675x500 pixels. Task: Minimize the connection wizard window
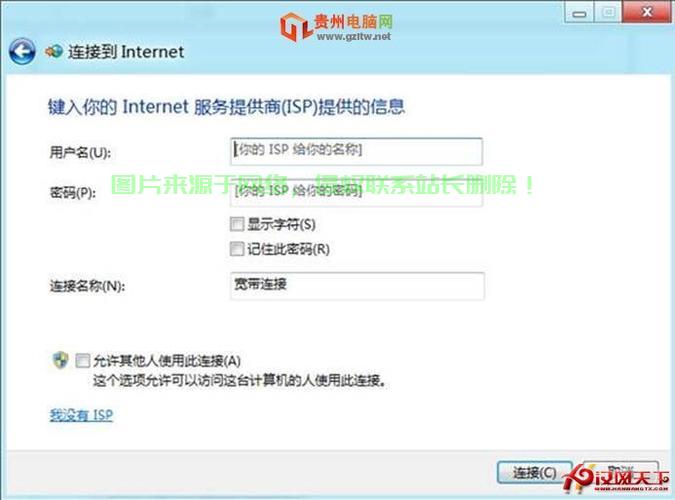(579, 13)
